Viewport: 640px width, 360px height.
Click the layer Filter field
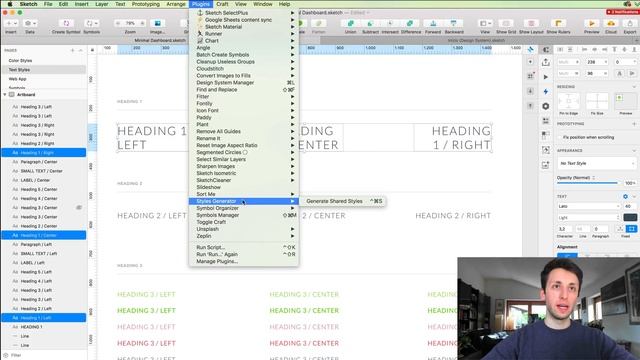pos(44,356)
